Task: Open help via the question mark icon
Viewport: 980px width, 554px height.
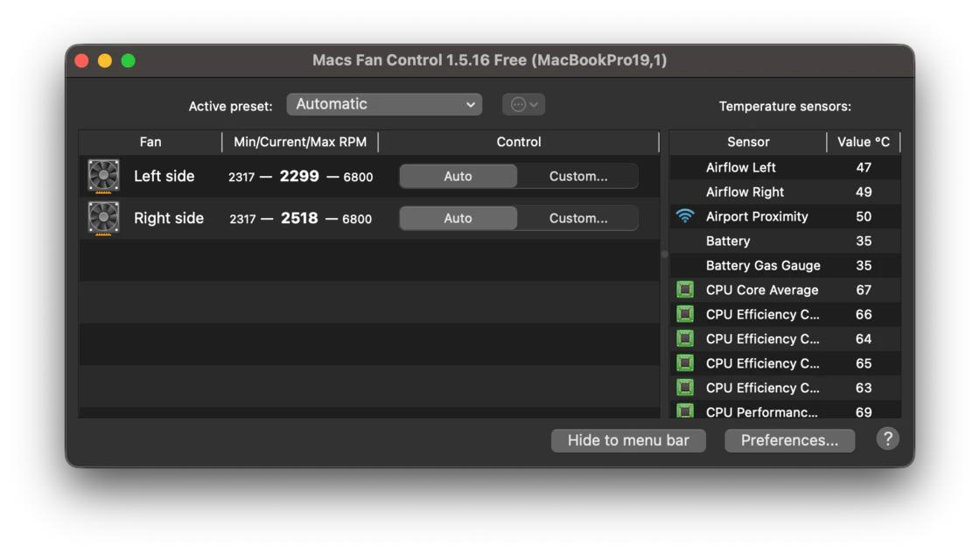Action: 888,439
